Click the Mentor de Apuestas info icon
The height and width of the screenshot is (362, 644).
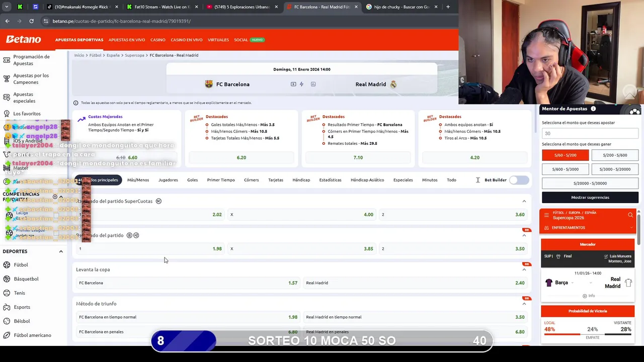tap(593, 109)
